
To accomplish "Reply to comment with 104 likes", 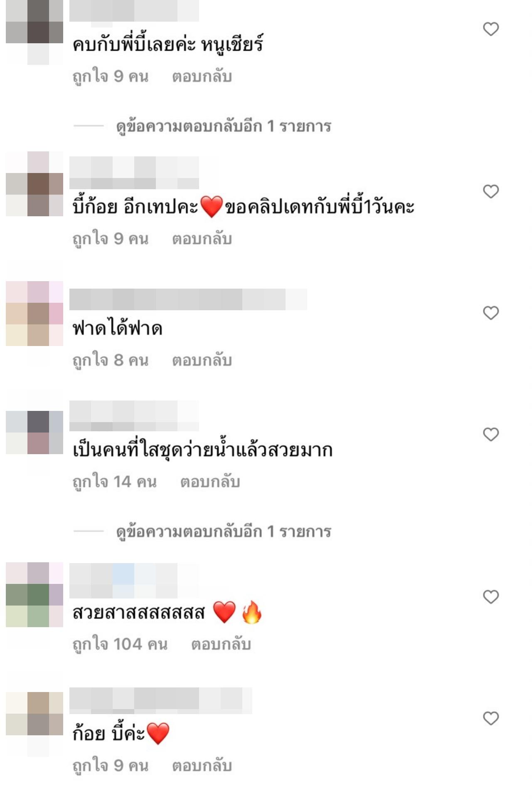I will 221,644.
